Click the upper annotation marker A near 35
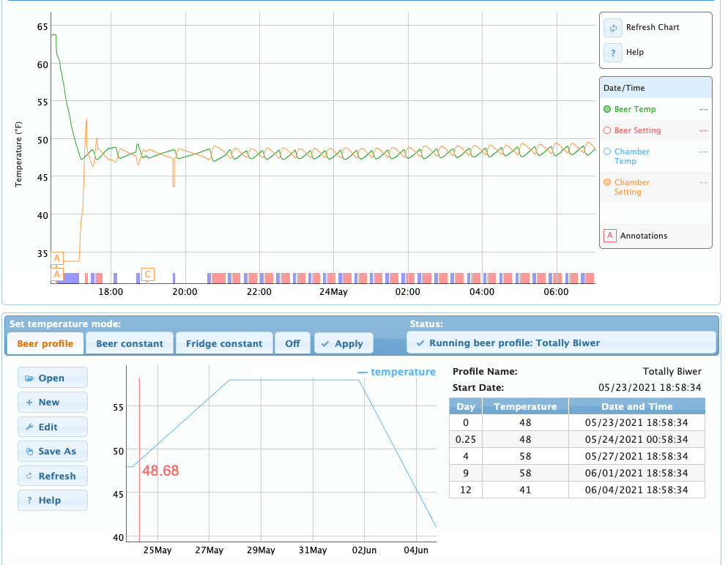 click(x=57, y=258)
